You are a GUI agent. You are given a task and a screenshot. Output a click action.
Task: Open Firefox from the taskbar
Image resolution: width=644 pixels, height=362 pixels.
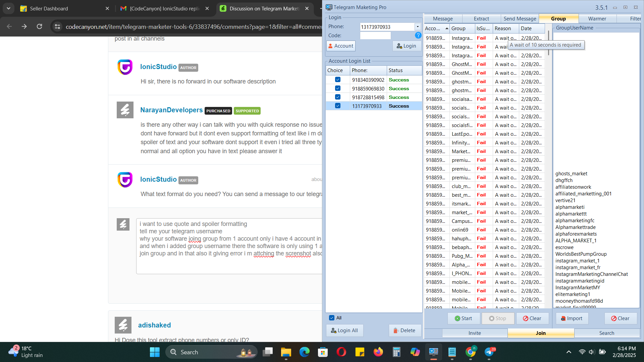click(378, 352)
